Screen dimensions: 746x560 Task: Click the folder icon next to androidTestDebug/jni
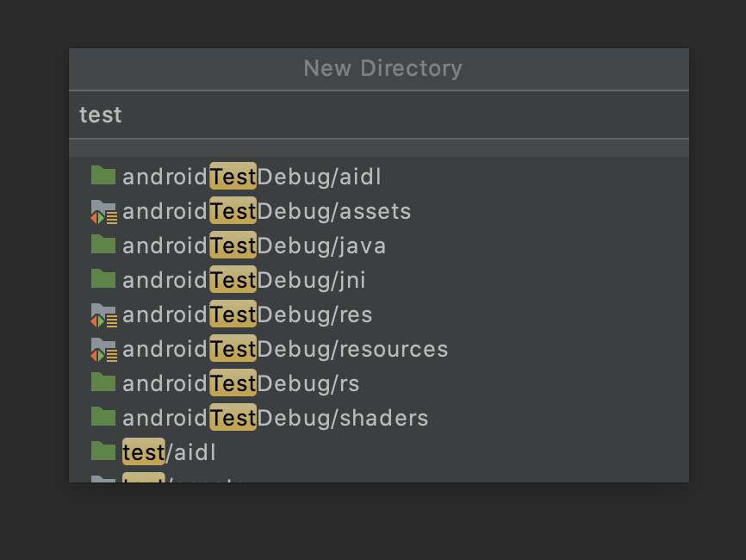[x=103, y=280]
